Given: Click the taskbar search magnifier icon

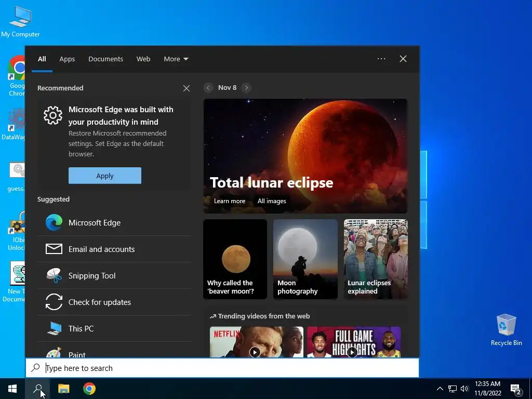Looking at the screenshot, I should pos(37,389).
